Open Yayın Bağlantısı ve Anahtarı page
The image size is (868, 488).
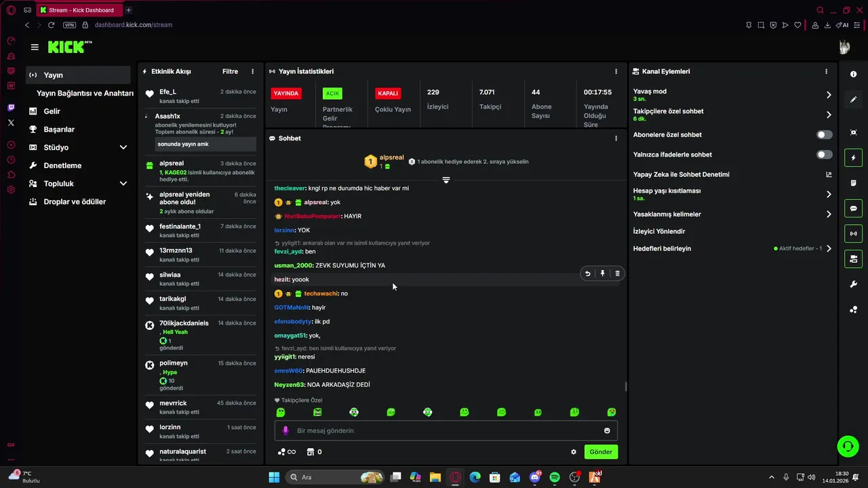tap(85, 94)
